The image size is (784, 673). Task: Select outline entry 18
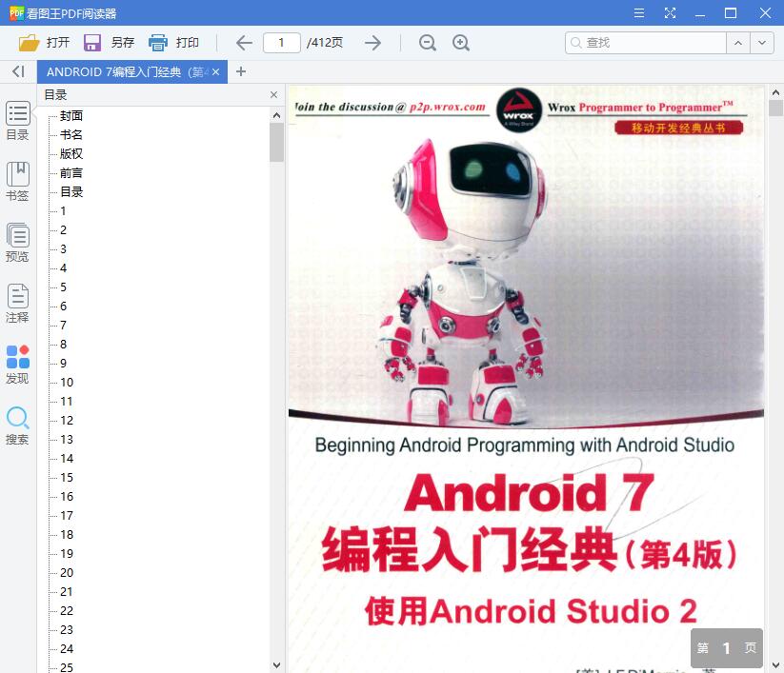coord(67,535)
